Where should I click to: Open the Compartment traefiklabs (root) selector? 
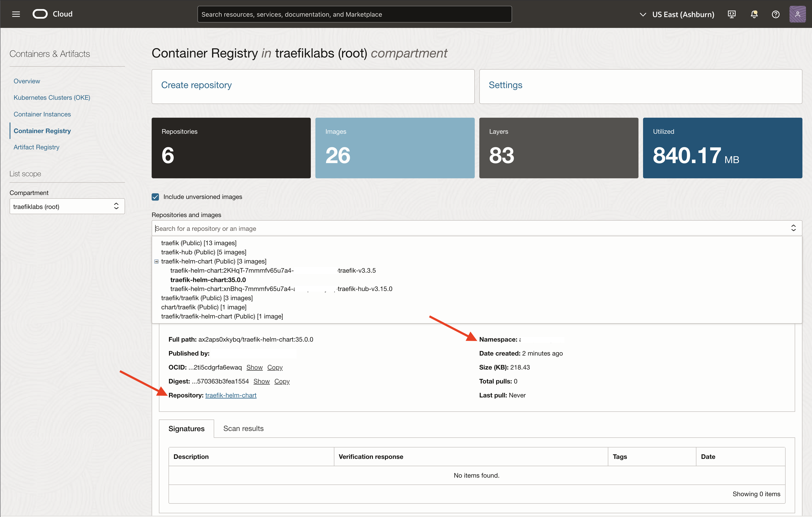67,206
